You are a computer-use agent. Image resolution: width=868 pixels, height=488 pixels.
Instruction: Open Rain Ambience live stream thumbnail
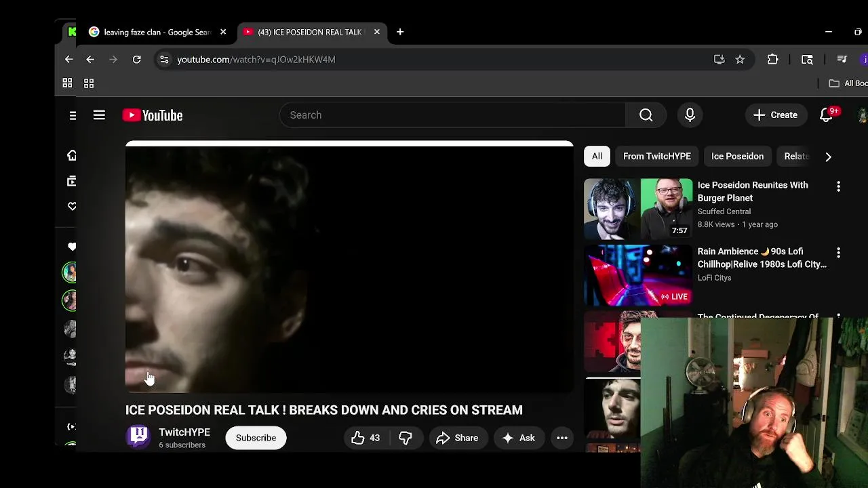click(x=638, y=275)
